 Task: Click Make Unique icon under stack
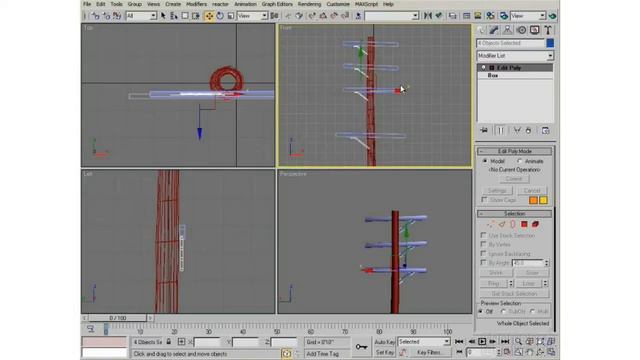click(x=517, y=131)
